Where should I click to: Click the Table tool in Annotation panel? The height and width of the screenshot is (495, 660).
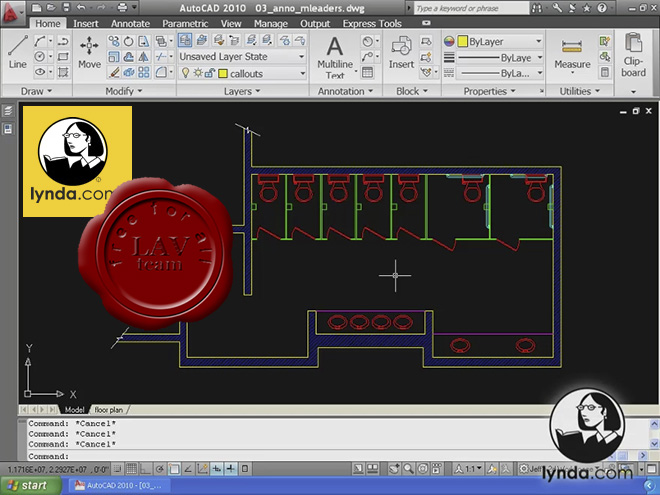pos(367,72)
